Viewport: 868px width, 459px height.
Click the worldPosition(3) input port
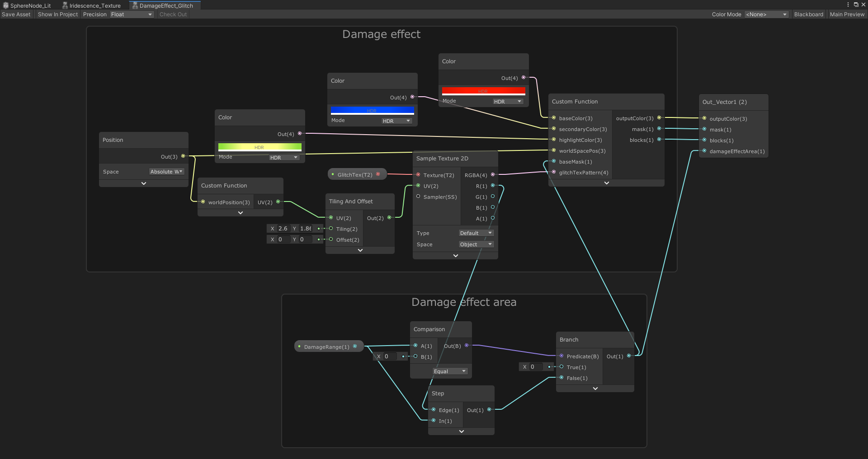pos(203,202)
